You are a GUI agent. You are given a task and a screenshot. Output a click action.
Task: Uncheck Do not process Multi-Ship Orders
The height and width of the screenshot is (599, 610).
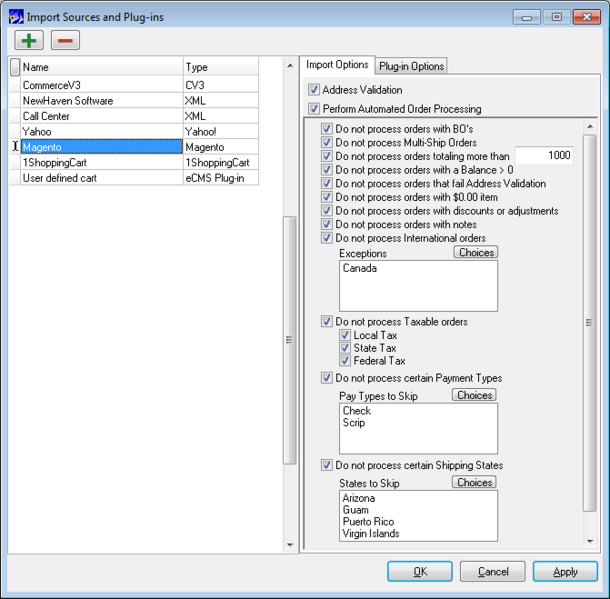click(326, 142)
